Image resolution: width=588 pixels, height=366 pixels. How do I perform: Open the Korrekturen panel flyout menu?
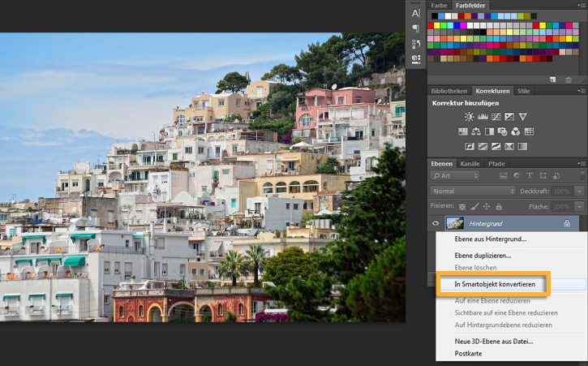pyautogui.click(x=582, y=91)
